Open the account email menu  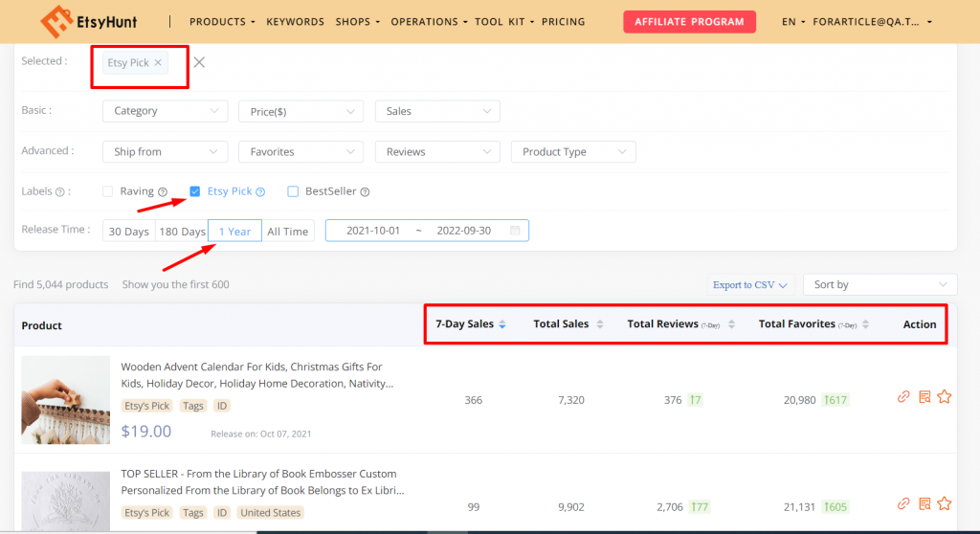tap(872, 21)
